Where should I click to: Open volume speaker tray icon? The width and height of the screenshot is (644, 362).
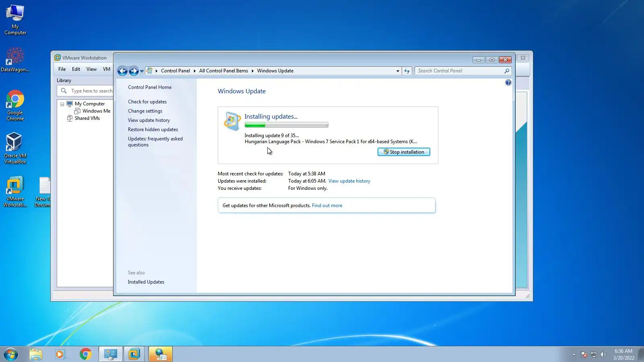click(603, 354)
